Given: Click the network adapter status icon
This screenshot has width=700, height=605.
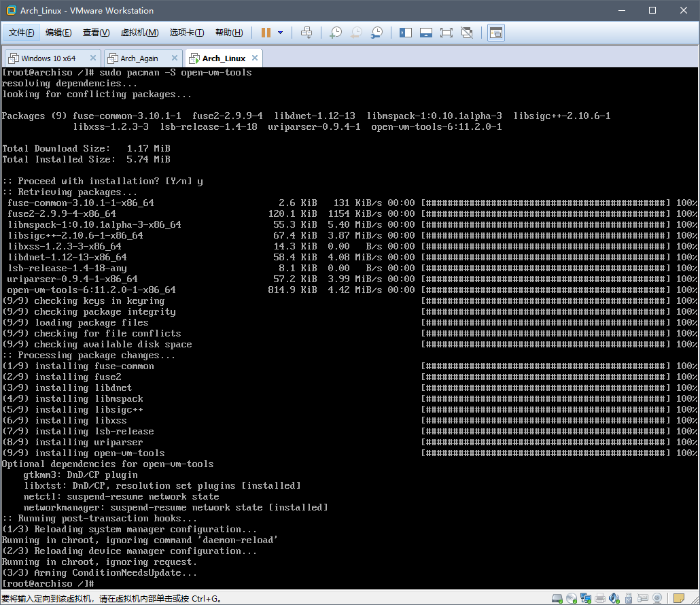Looking at the screenshot, I should click(586, 598).
